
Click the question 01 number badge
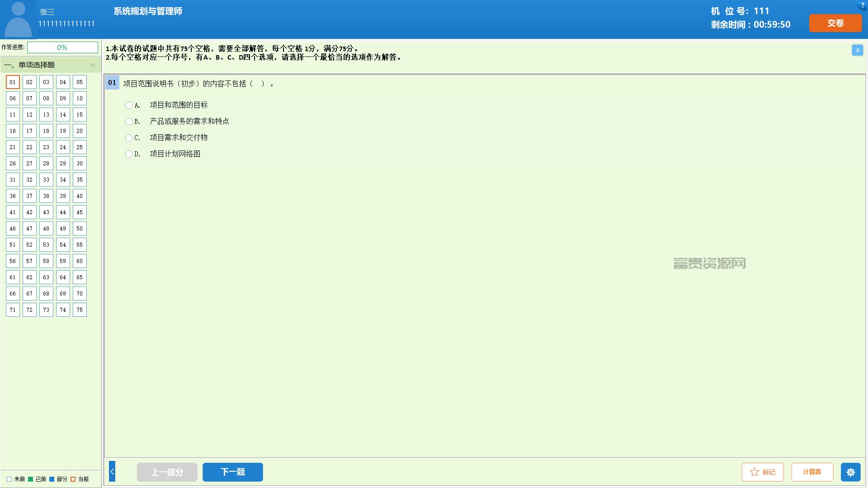click(112, 83)
